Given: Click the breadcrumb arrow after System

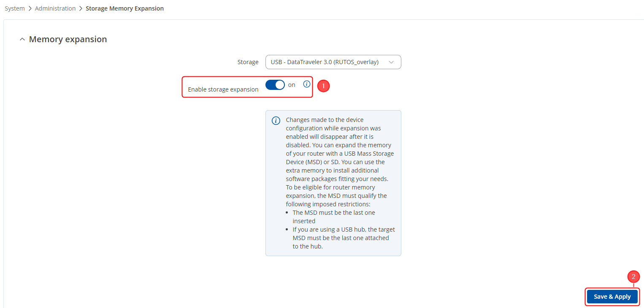Looking at the screenshot, I should pyautogui.click(x=30, y=8).
